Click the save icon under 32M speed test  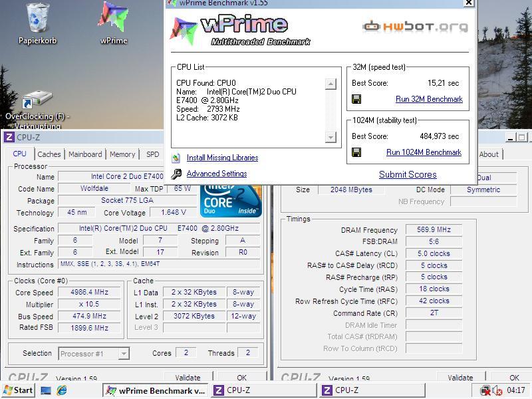[356, 99]
